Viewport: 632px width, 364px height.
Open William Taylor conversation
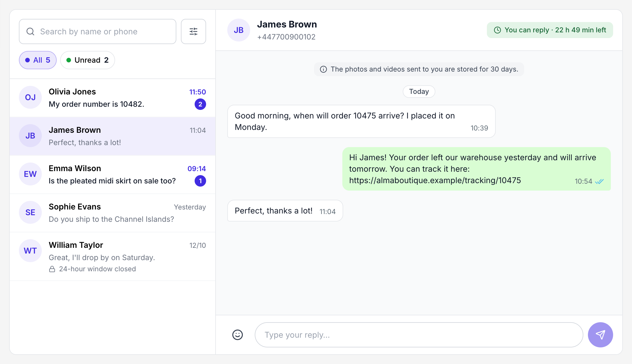coord(112,256)
